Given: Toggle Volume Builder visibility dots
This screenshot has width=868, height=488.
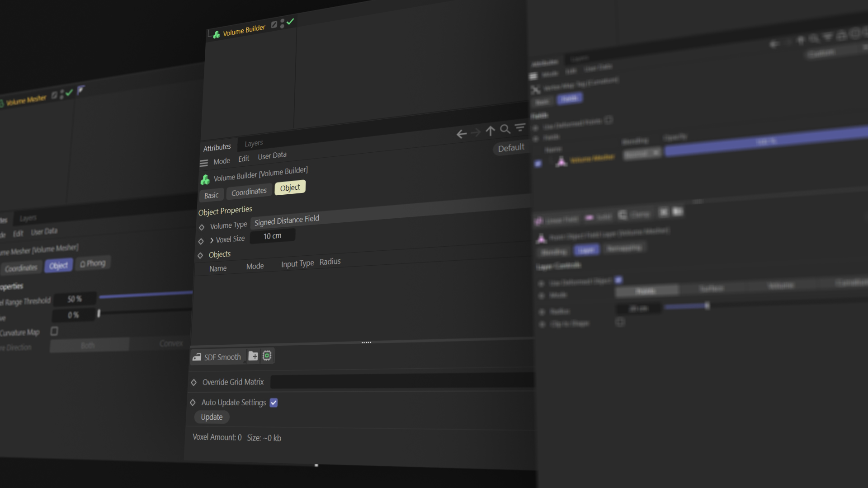Looking at the screenshot, I should 282,23.
